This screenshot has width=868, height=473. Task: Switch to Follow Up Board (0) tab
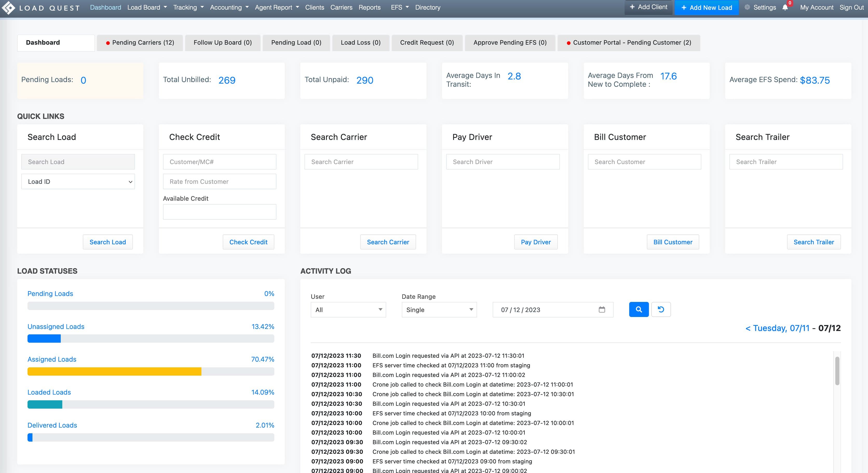tap(223, 43)
